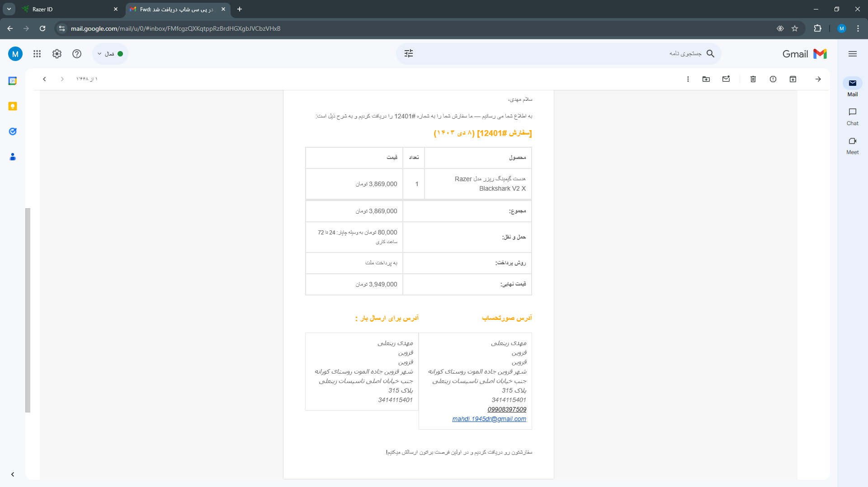Viewport: 868px width, 487px height.
Task: Open Google Calendar side panel
Action: (x=13, y=81)
